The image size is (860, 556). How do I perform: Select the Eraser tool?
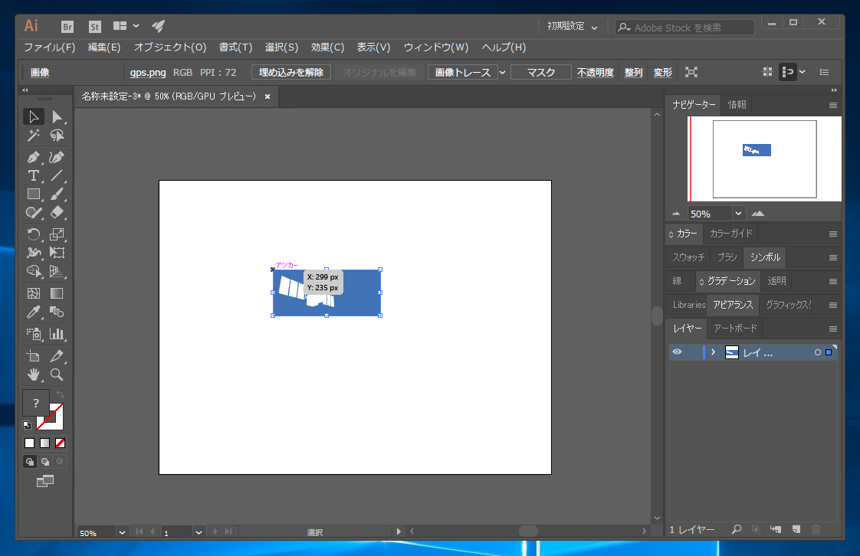[x=57, y=213]
